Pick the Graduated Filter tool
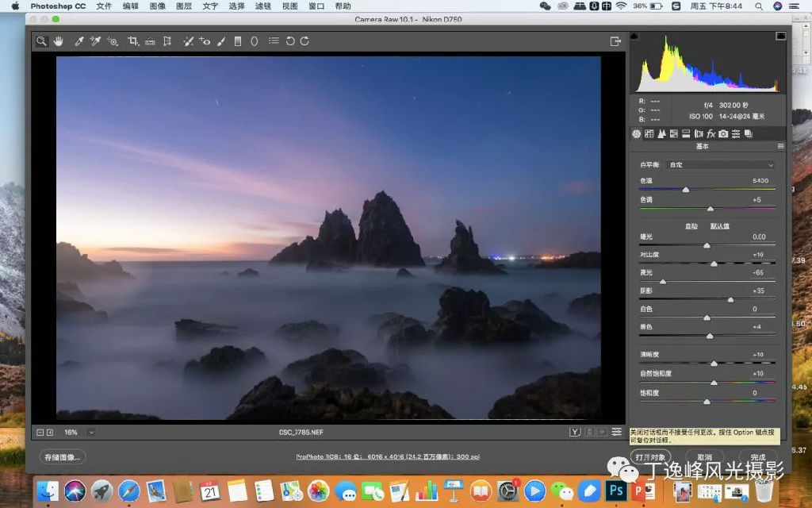The image size is (812, 508). [238, 41]
